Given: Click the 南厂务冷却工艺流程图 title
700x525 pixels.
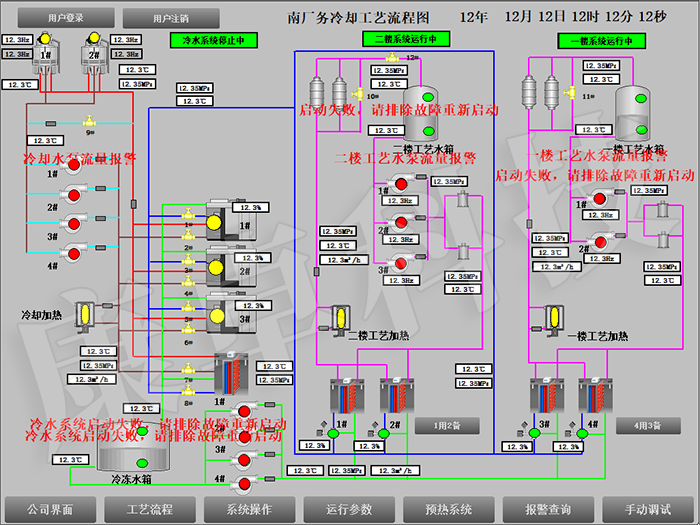Looking at the screenshot, I should click(358, 18).
